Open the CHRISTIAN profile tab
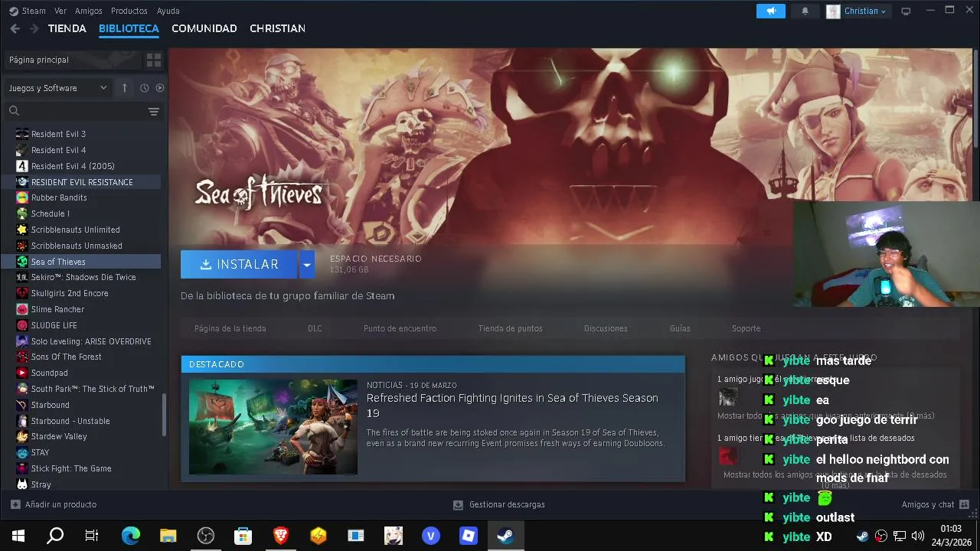Image resolution: width=980 pixels, height=551 pixels. tap(277, 28)
